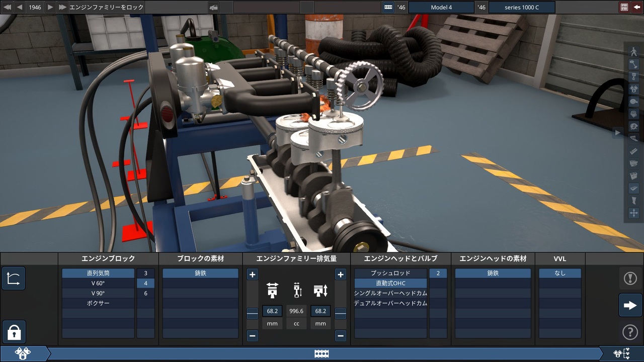Click the save floppy disk icon
This screenshot has height=362, width=644.
[x=624, y=7]
